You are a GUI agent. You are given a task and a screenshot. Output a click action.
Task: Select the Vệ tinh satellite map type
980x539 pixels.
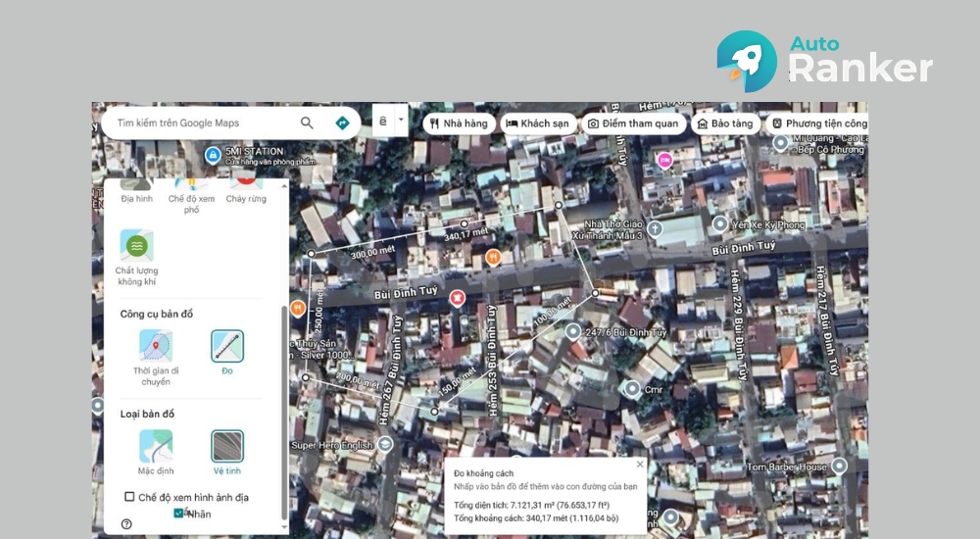[227, 447]
